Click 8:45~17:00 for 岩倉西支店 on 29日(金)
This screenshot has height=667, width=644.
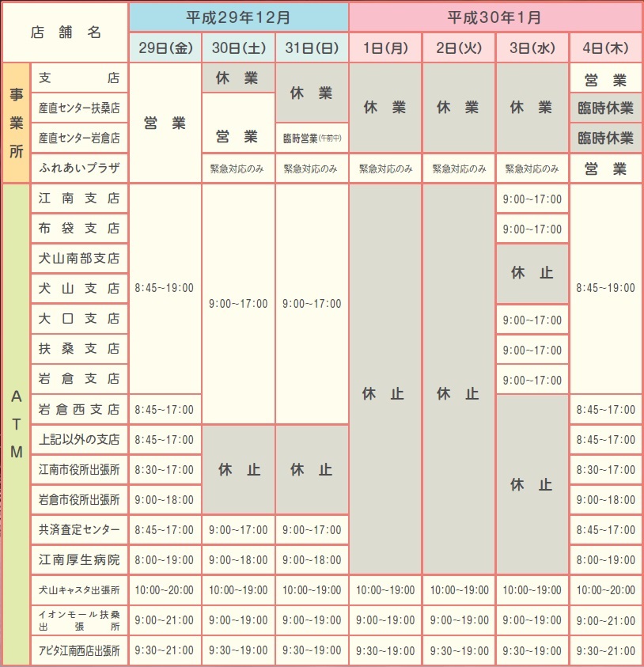[x=165, y=409]
